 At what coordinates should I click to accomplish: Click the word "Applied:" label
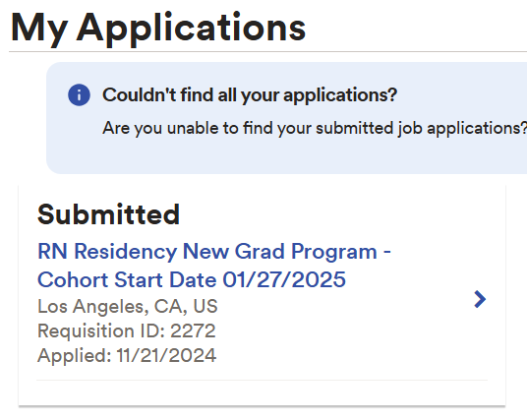tap(75, 356)
